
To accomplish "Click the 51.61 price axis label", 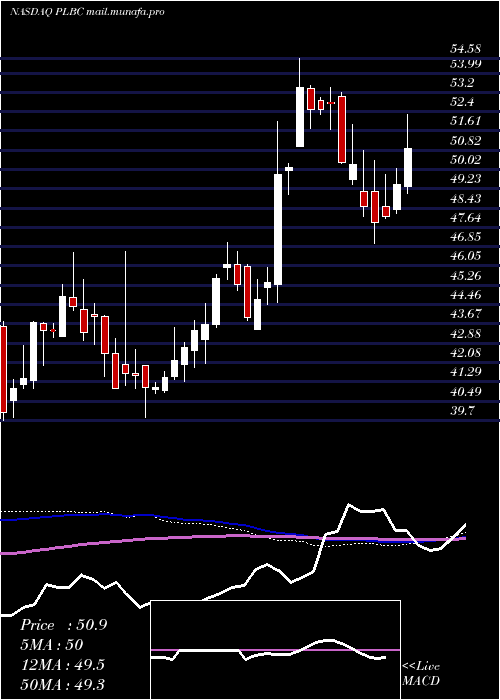I will click(466, 121).
